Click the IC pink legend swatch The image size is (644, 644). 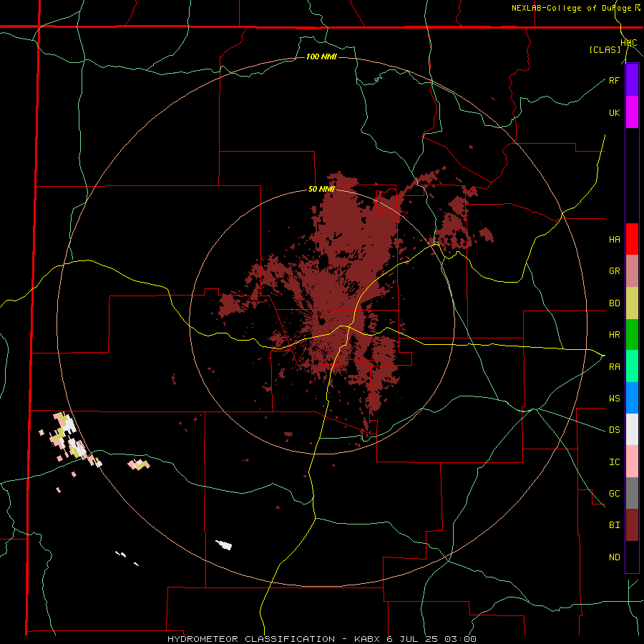(x=632, y=462)
